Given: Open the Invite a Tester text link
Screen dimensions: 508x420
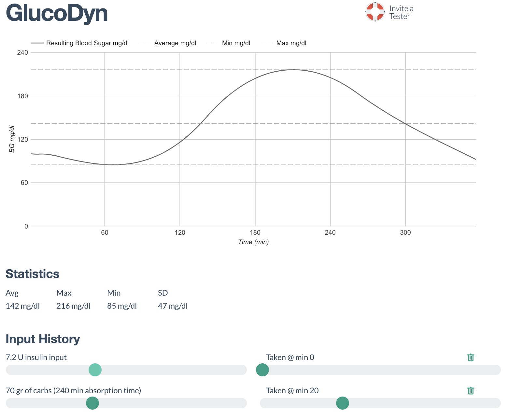Looking at the screenshot, I should 401,12.
